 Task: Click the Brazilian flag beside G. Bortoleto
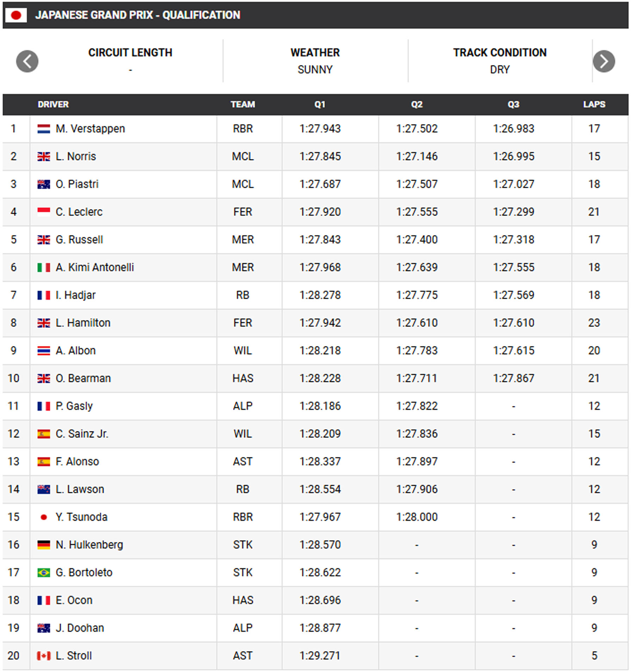44,573
